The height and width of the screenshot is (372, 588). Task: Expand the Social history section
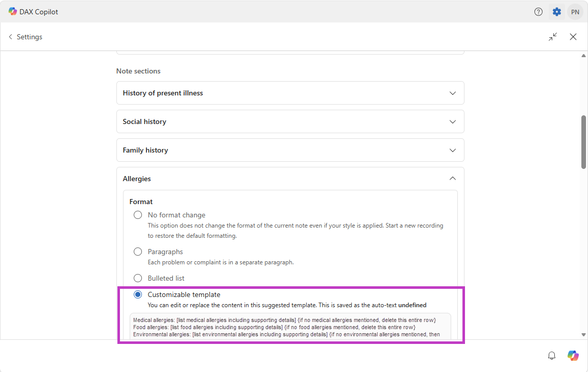[290, 121]
